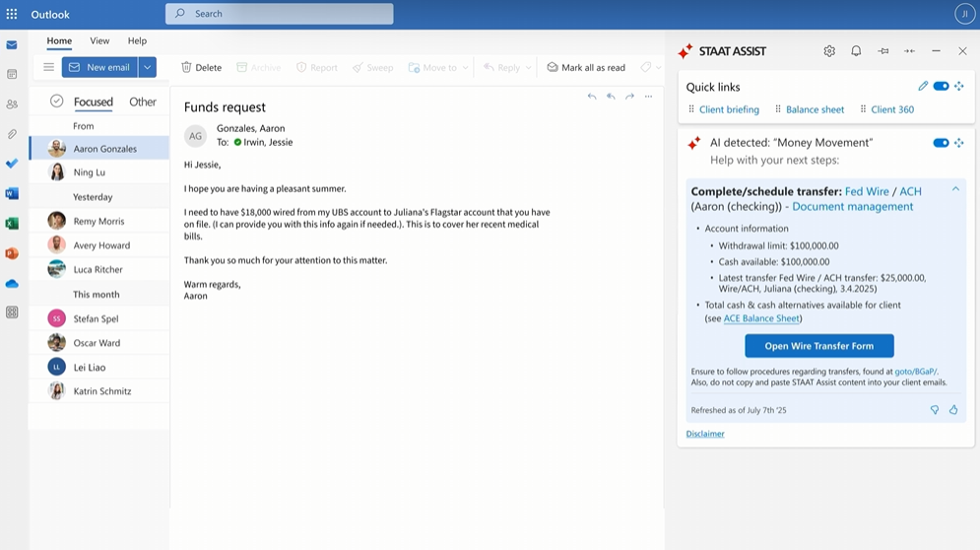Launch Excel from the sidebar
The image size is (980, 550).
point(12,224)
